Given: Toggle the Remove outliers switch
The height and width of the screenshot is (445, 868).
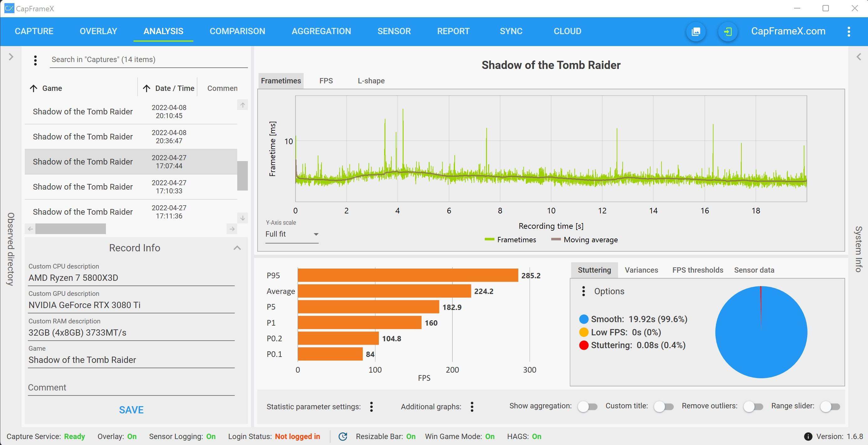Looking at the screenshot, I should pyautogui.click(x=753, y=406).
